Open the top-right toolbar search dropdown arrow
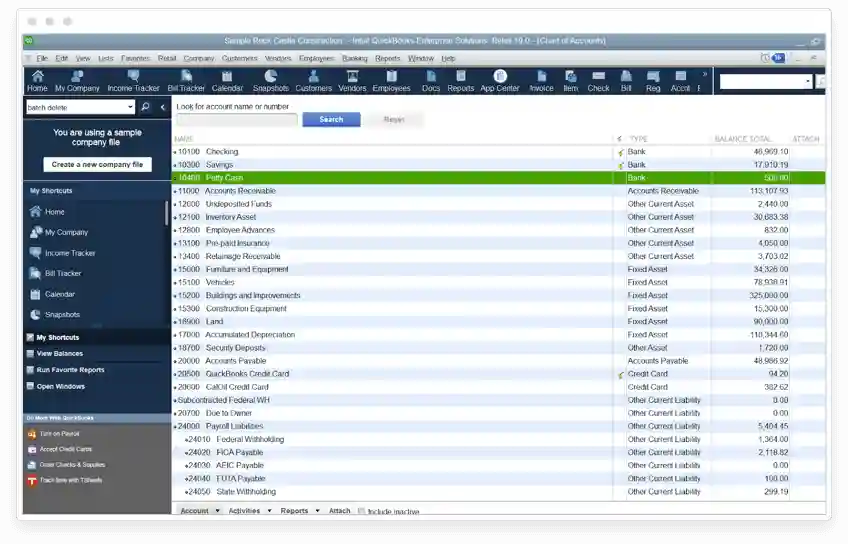Viewport: 848px width, 544px height. tap(808, 82)
